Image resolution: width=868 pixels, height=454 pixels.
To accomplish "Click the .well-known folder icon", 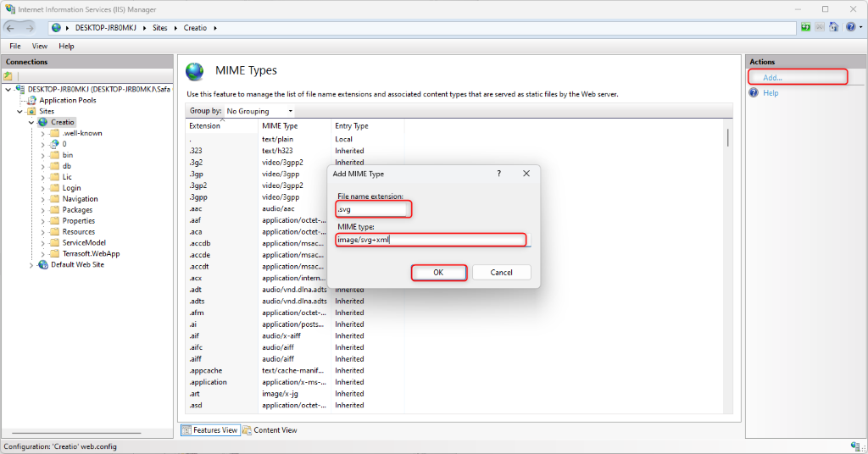I will click(54, 133).
